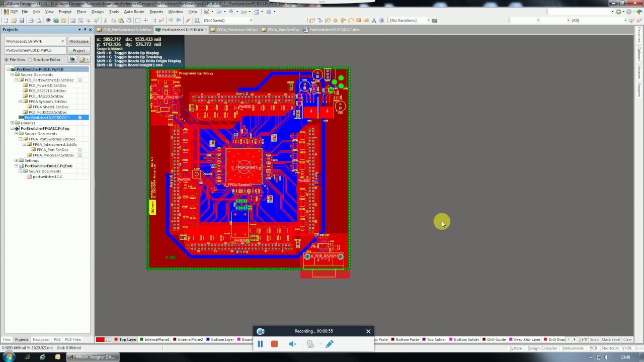
Task: Click the Save icon in the toolbar
Action: [x=22, y=20]
